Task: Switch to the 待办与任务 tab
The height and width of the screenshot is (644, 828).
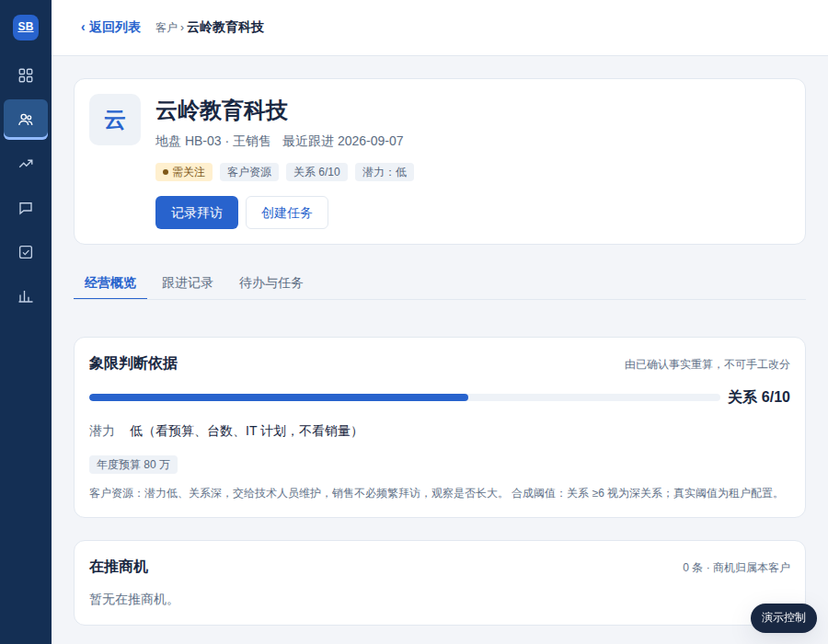Action: pyautogui.click(x=270, y=283)
